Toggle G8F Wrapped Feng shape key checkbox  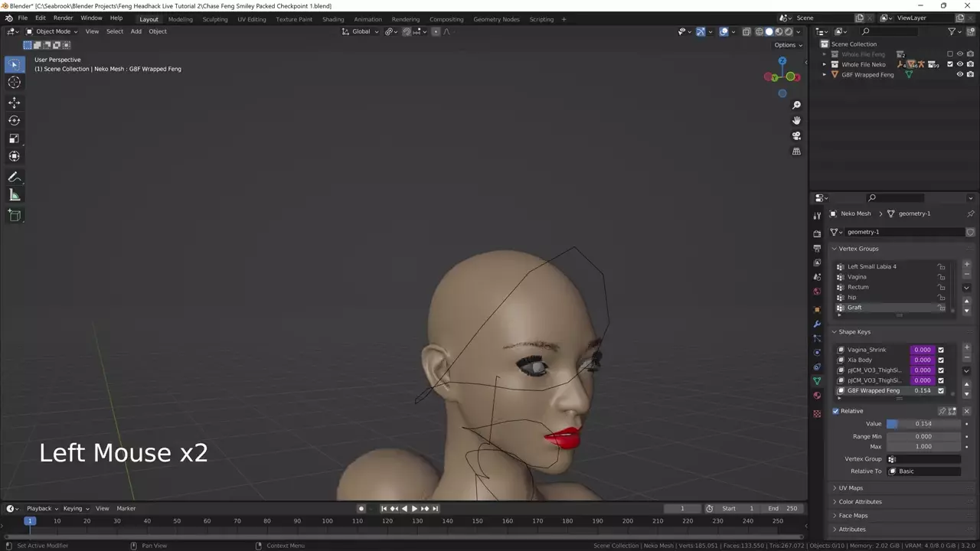pos(941,390)
